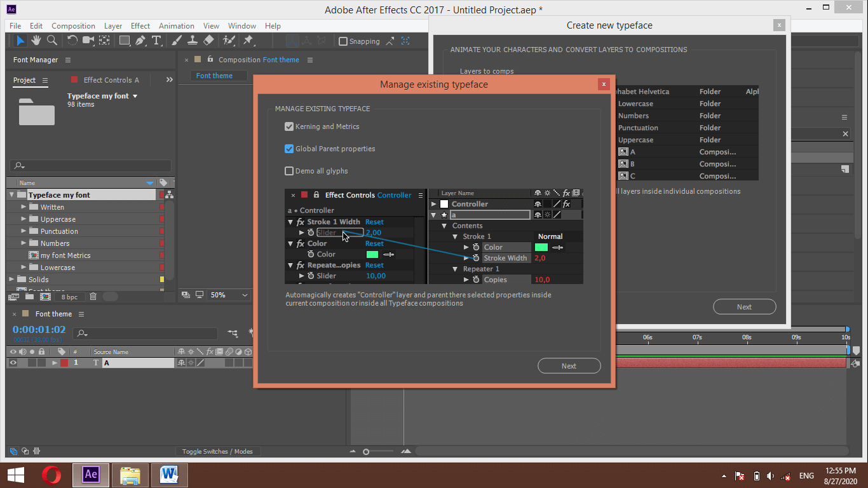
Task: Select the Unified Camera tool
Action: coord(88,41)
